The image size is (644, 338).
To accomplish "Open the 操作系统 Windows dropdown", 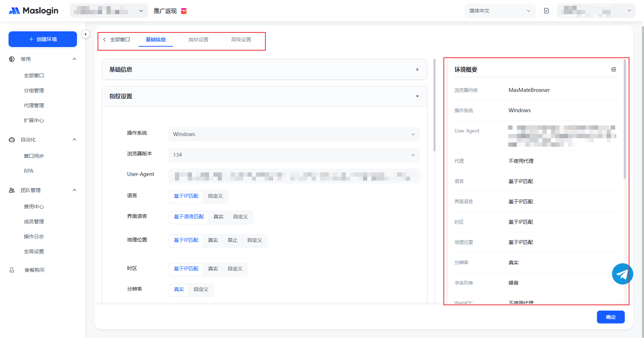I will [x=294, y=134].
